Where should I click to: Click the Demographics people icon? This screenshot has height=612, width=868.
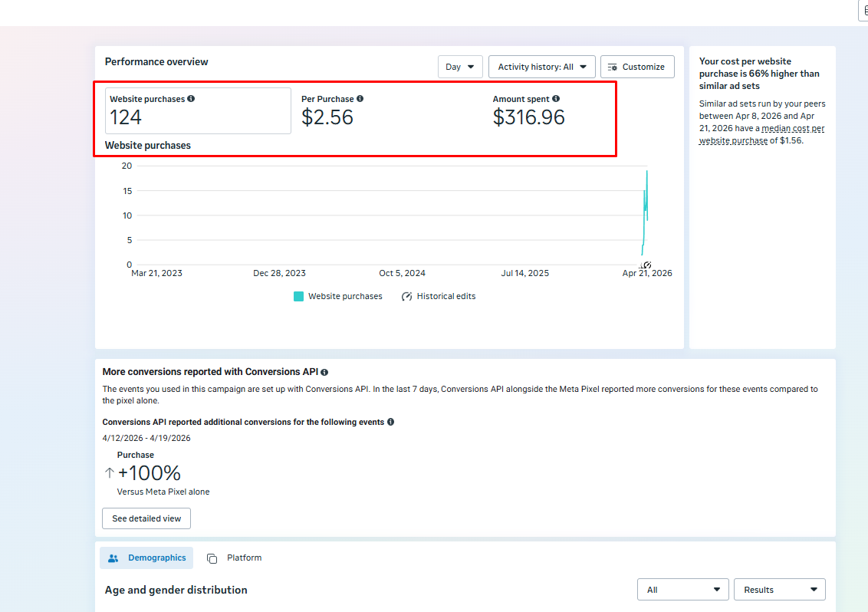tap(113, 558)
